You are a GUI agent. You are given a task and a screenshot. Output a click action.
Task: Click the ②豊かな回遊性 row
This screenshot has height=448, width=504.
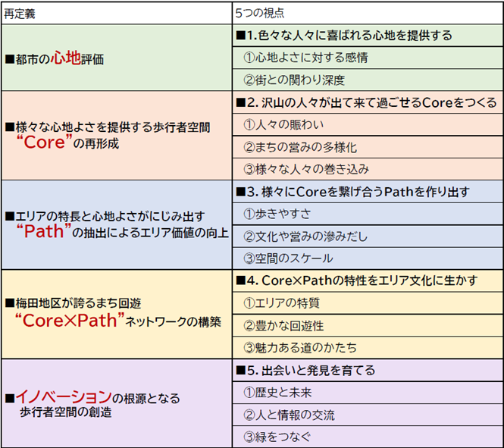367,325
